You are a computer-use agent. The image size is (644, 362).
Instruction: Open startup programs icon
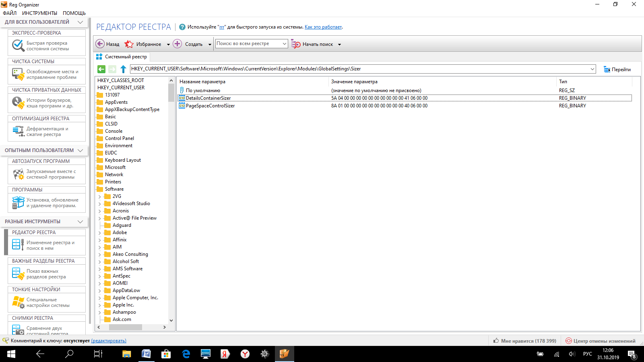pos(18,174)
